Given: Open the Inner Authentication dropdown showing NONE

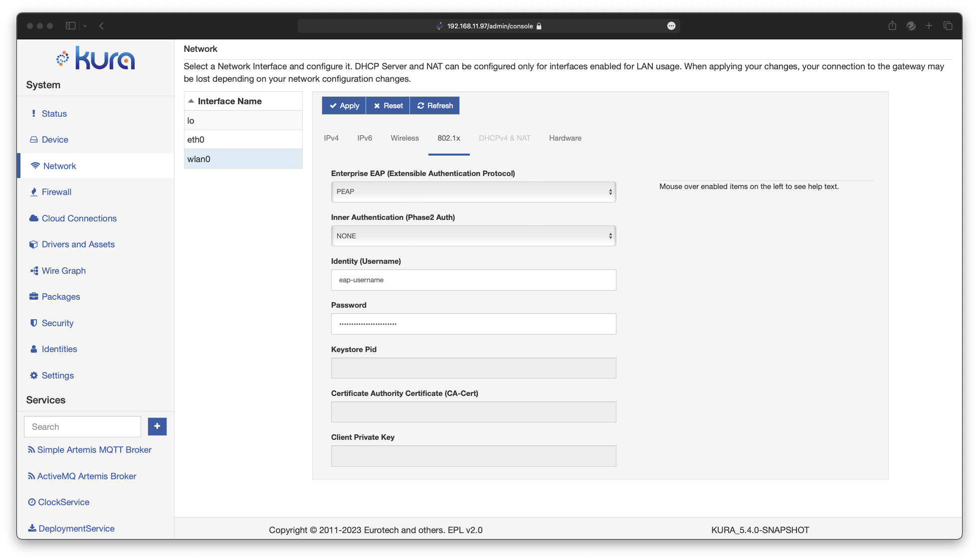Looking at the screenshot, I should 473,236.
